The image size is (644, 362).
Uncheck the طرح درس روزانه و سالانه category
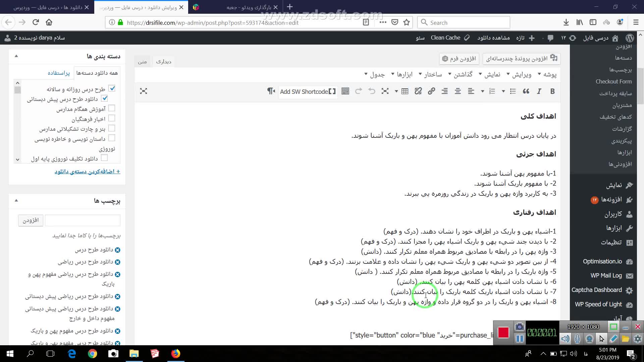[112, 88]
